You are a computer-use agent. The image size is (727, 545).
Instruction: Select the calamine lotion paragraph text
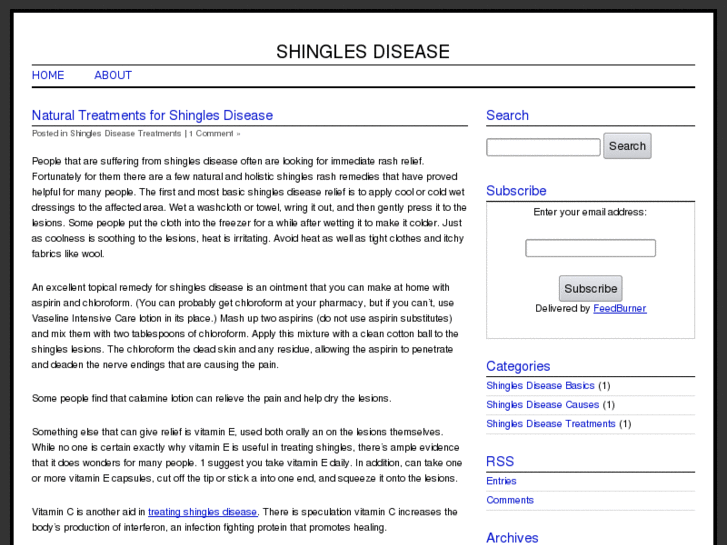(x=211, y=398)
